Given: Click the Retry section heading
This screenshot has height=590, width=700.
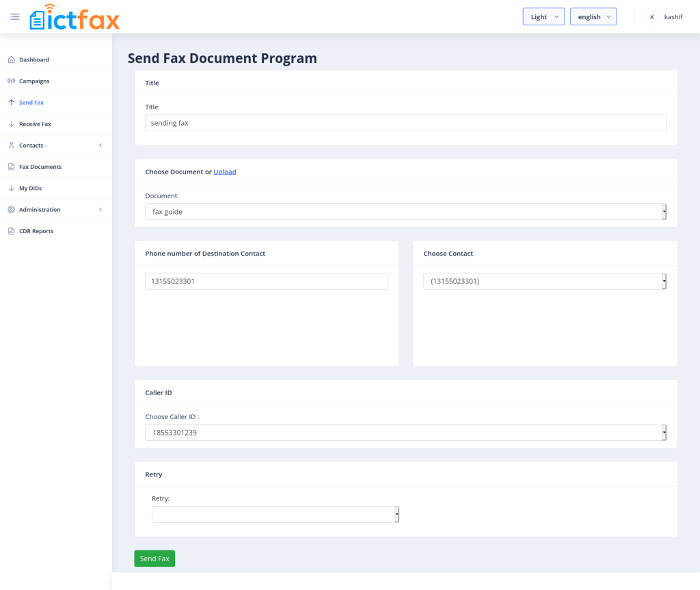Looking at the screenshot, I should pos(154,474).
